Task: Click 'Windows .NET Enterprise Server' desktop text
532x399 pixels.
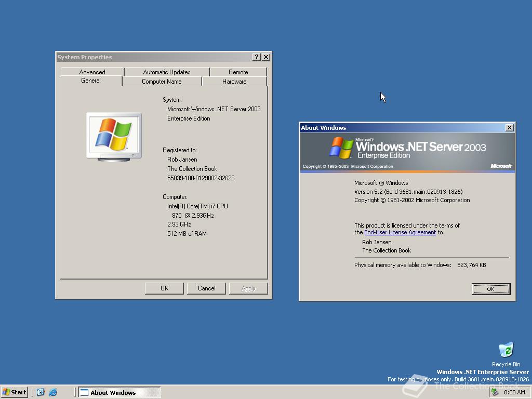Action: [x=483, y=372]
